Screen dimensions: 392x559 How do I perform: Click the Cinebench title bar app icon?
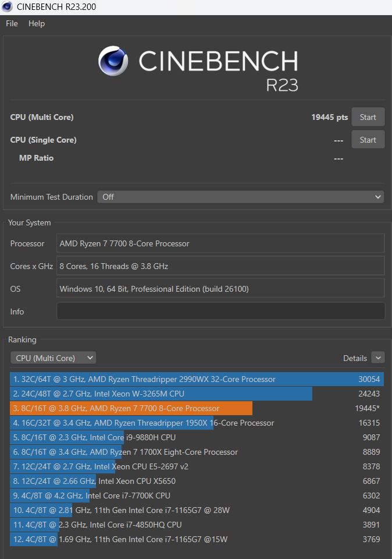click(x=8, y=7)
